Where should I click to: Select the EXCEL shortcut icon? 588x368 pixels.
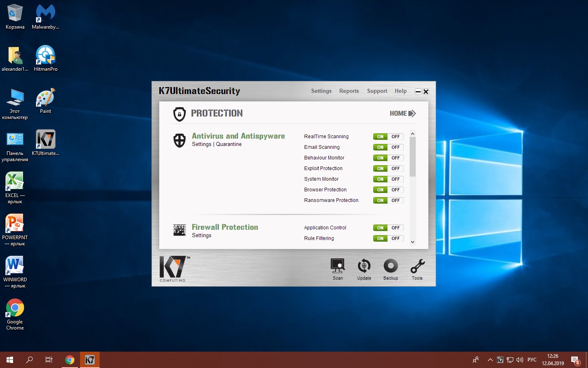(15, 188)
